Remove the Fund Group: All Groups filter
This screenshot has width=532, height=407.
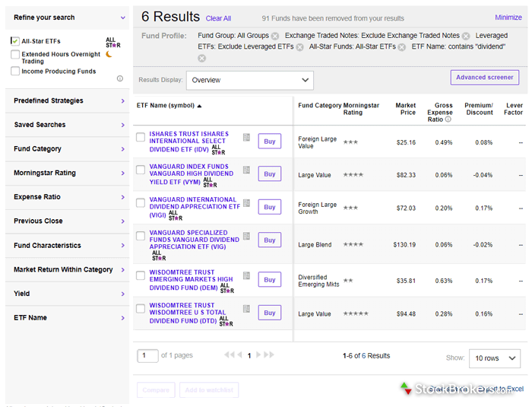click(275, 36)
